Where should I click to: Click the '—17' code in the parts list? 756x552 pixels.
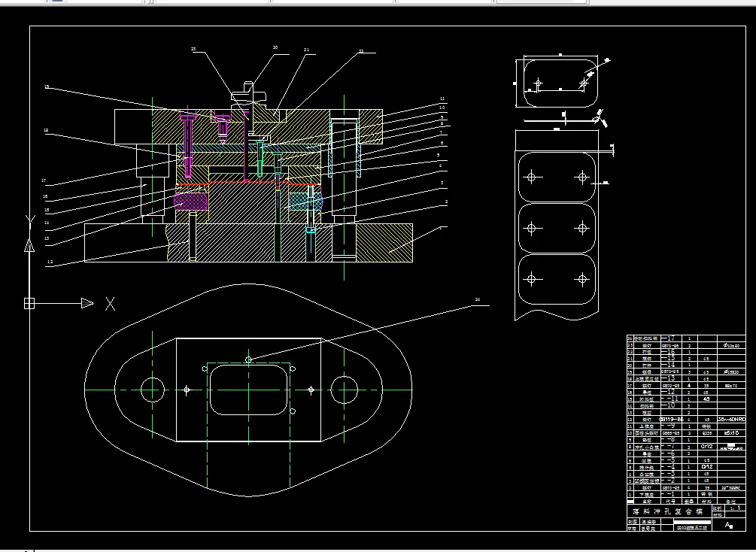669,338
